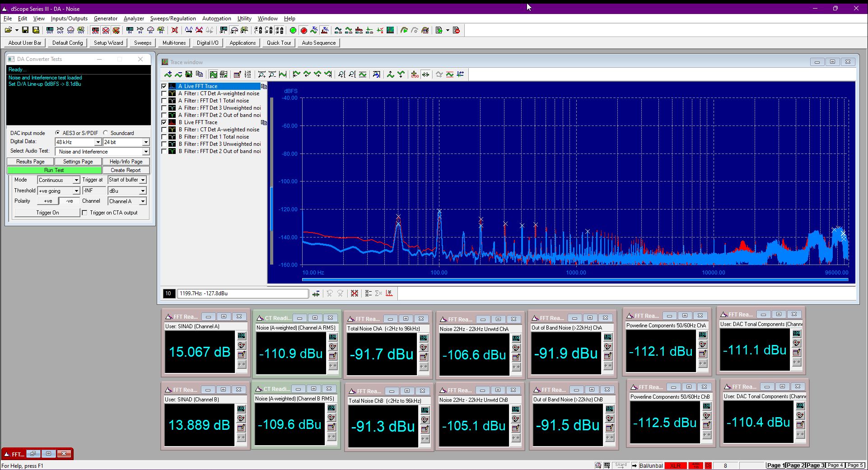Click the green start generator circle icon
This screenshot has height=470, width=868.
coord(293,30)
